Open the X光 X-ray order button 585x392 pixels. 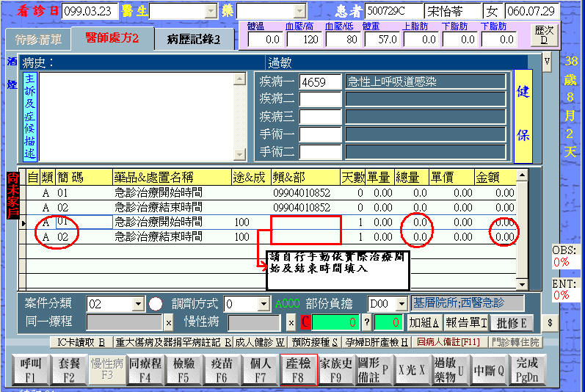pos(412,369)
